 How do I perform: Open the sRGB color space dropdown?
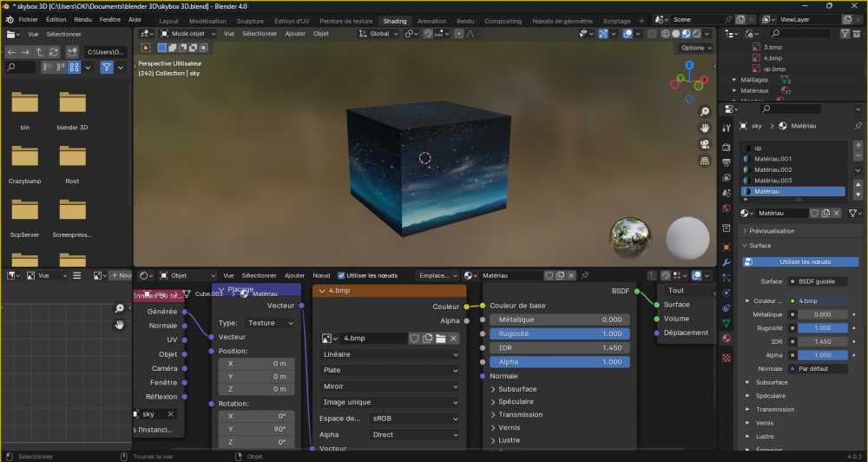click(414, 419)
